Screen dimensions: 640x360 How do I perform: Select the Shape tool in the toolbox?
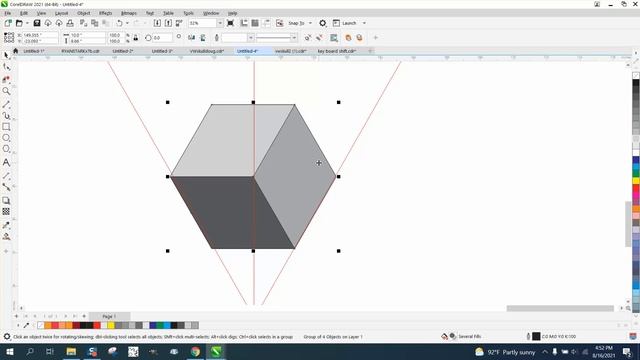click(x=6, y=67)
